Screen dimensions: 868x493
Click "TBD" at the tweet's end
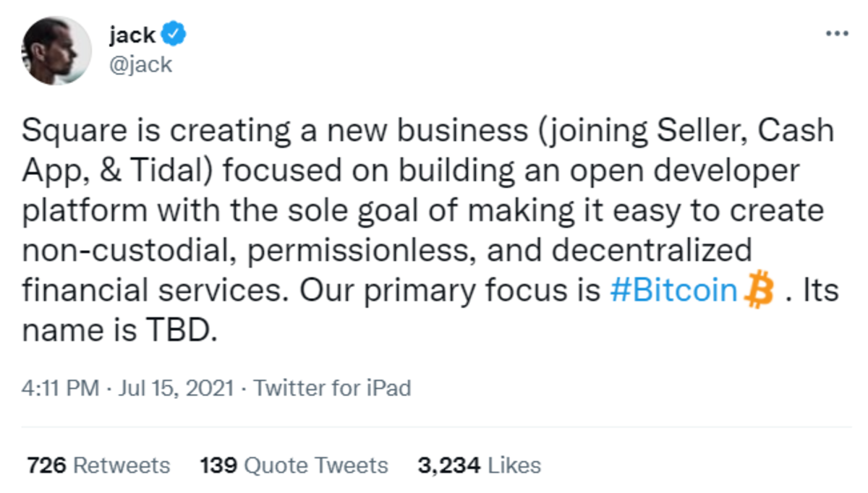[x=177, y=331]
